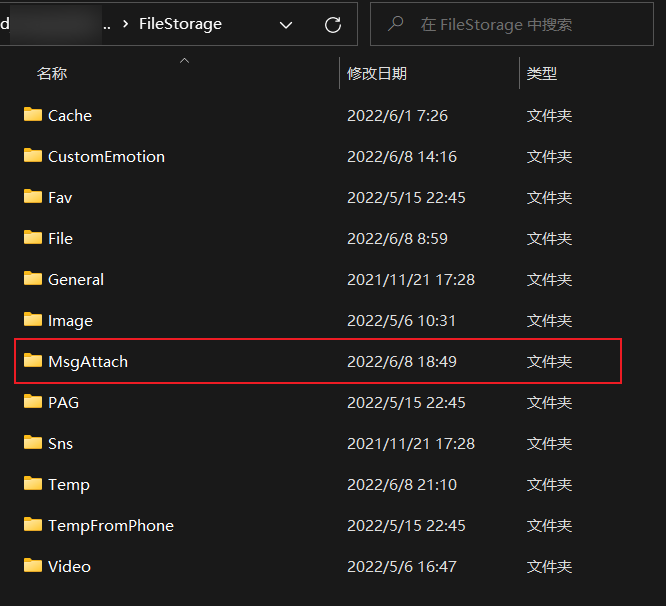This screenshot has width=666, height=606.
Task: Open the address bar history dropdown
Action: click(x=286, y=24)
